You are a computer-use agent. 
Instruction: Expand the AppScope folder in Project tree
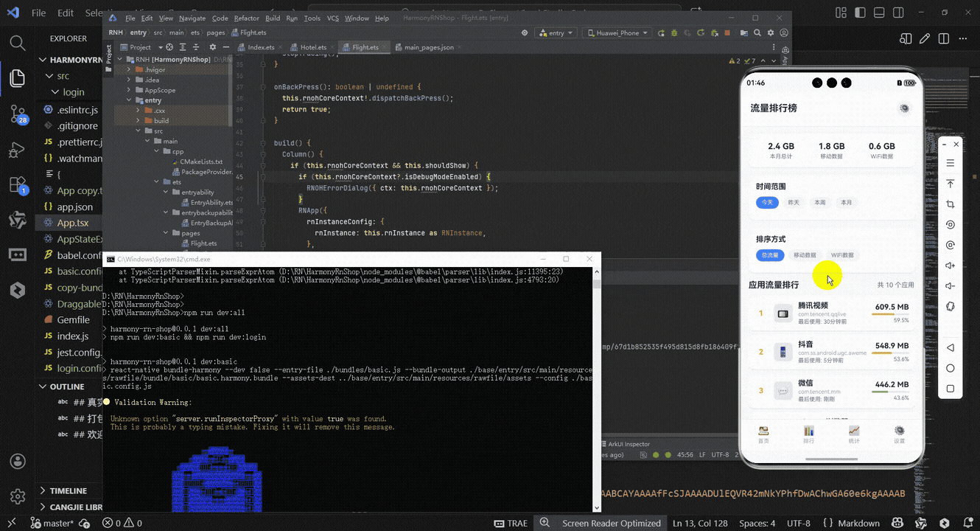point(129,90)
